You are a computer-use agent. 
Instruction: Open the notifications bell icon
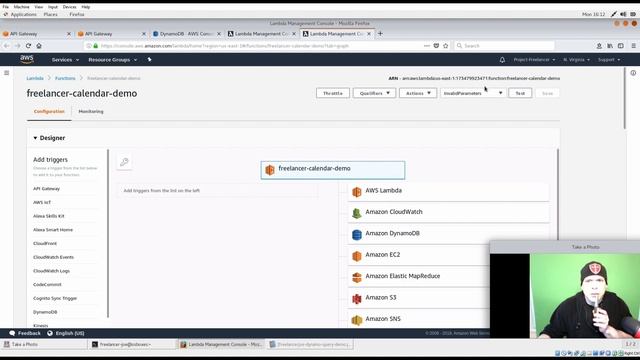tap(502, 60)
